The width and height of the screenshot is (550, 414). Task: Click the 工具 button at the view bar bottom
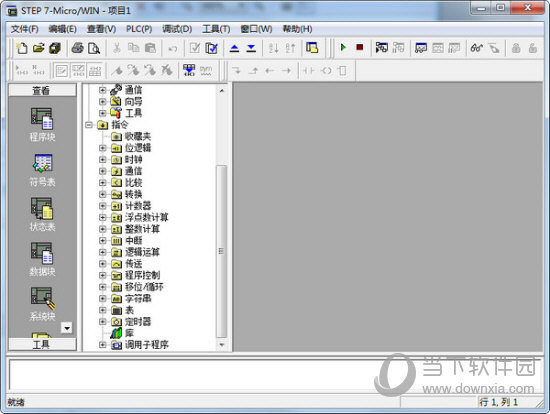[x=42, y=344]
